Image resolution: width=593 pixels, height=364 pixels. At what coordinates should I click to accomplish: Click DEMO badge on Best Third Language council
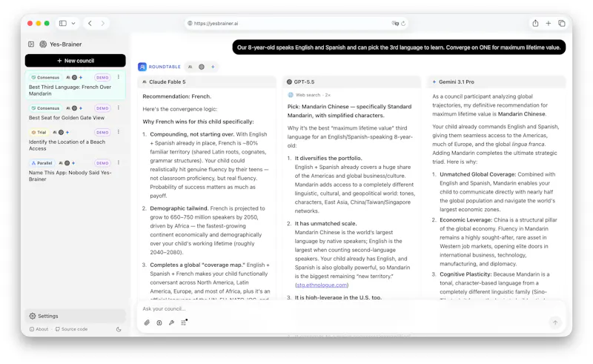102,78
